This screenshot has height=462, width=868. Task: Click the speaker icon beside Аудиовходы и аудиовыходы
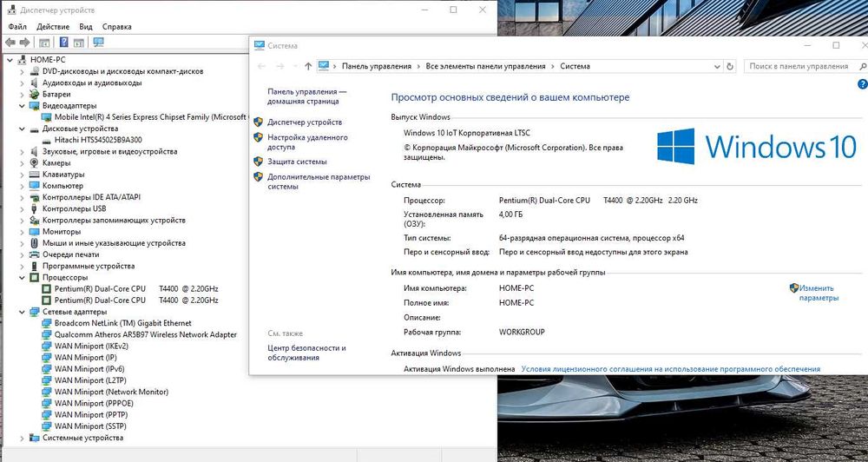point(35,82)
